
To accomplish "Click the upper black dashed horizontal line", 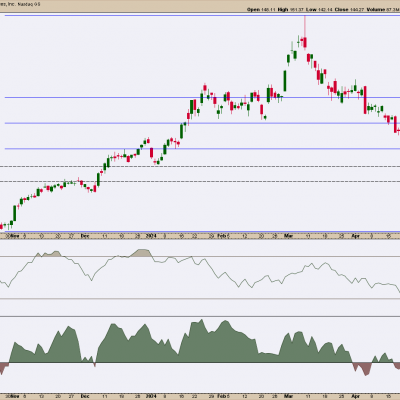I will [x=200, y=166].
